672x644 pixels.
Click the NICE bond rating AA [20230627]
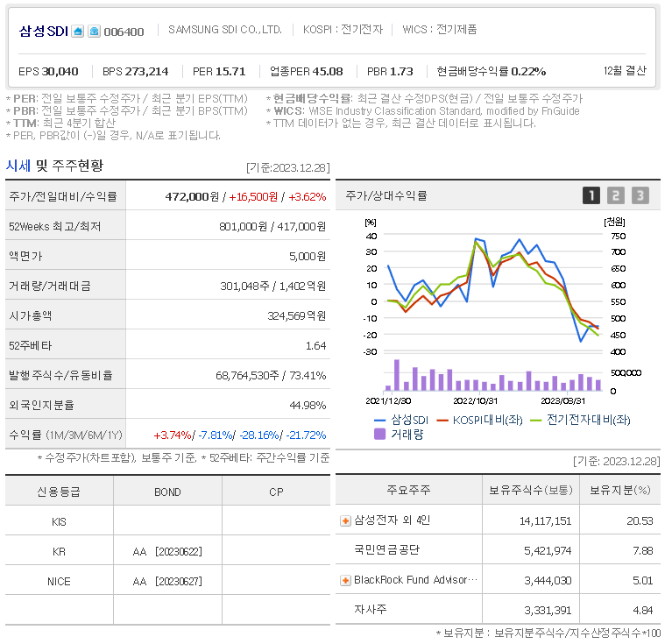click(167, 582)
